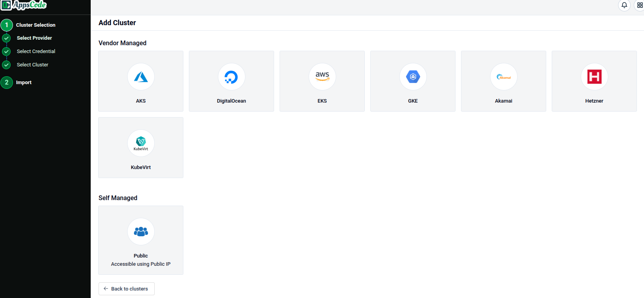Click the Add Cluster page title
The image size is (644, 298).
[x=117, y=23]
